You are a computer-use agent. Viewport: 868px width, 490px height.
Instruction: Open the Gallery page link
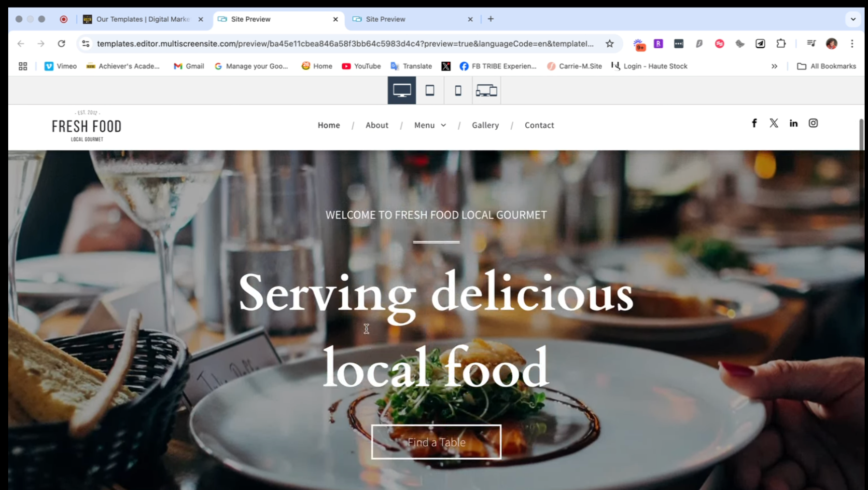(485, 125)
